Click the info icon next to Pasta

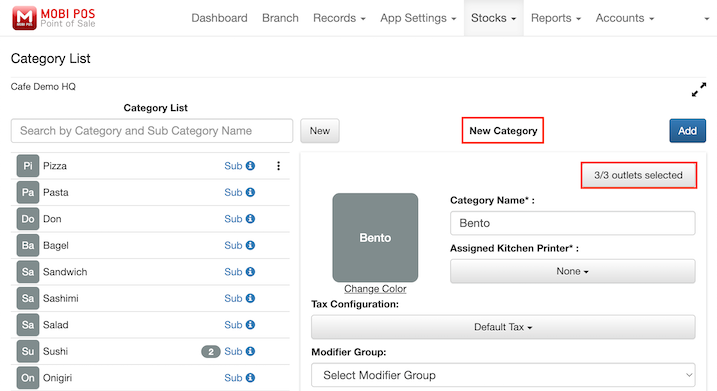250,192
